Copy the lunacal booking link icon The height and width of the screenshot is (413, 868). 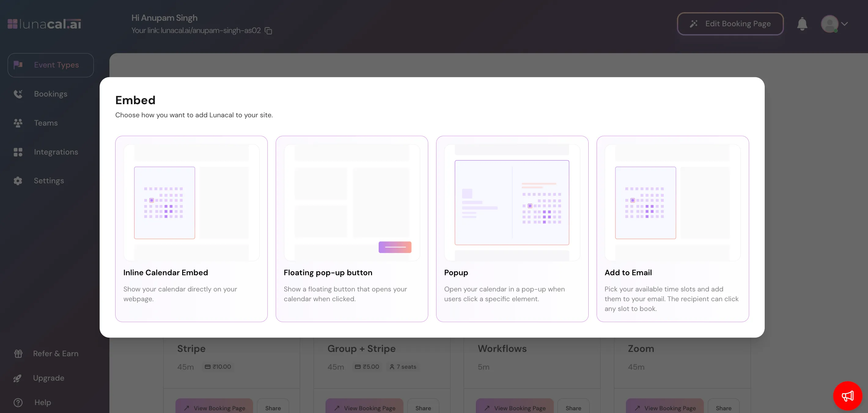[x=268, y=31]
